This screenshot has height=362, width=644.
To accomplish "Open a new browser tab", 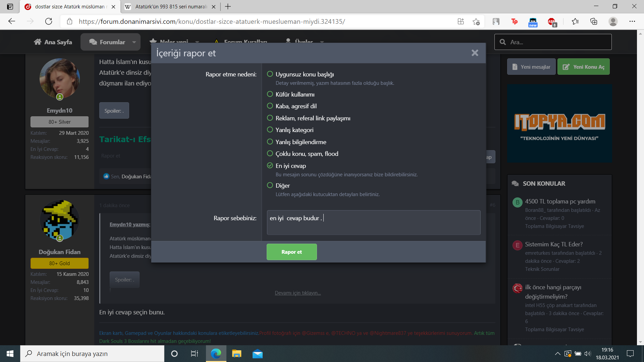I will coord(228,7).
